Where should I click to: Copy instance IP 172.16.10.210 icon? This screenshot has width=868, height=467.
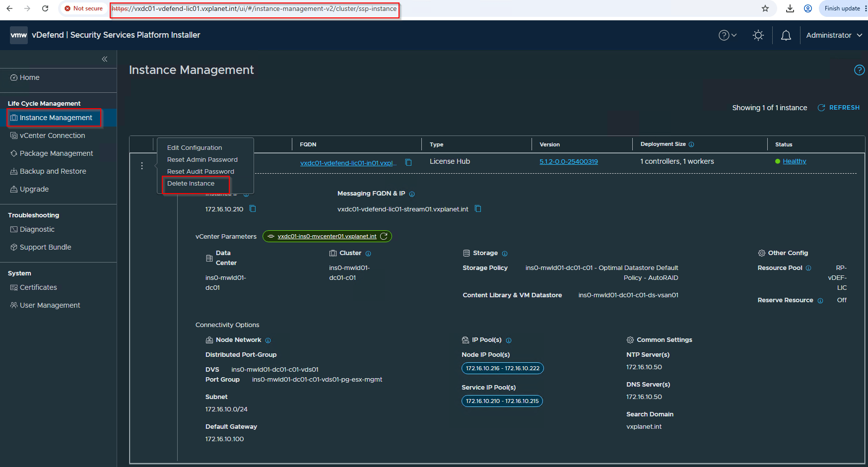253,209
